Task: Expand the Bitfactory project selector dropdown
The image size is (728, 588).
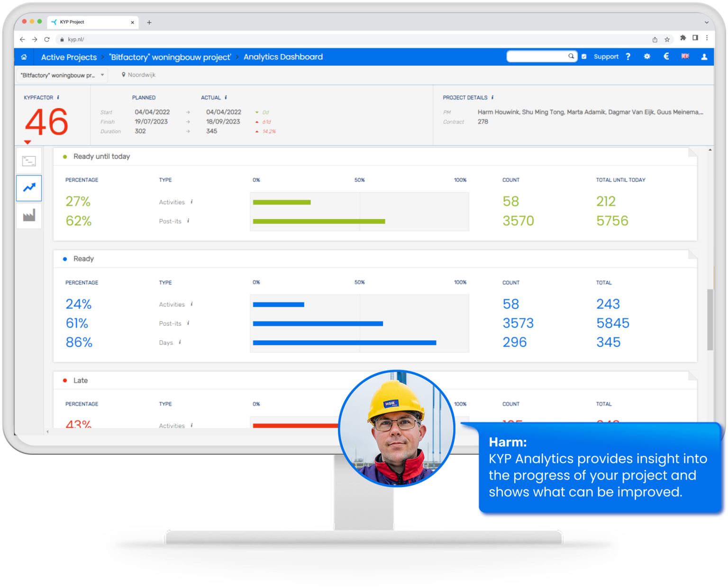Action: [x=103, y=75]
